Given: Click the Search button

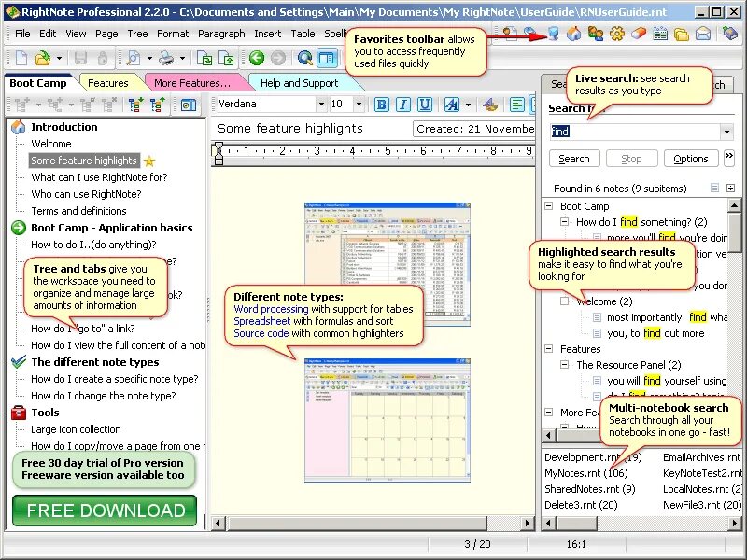Looking at the screenshot, I should [x=574, y=159].
